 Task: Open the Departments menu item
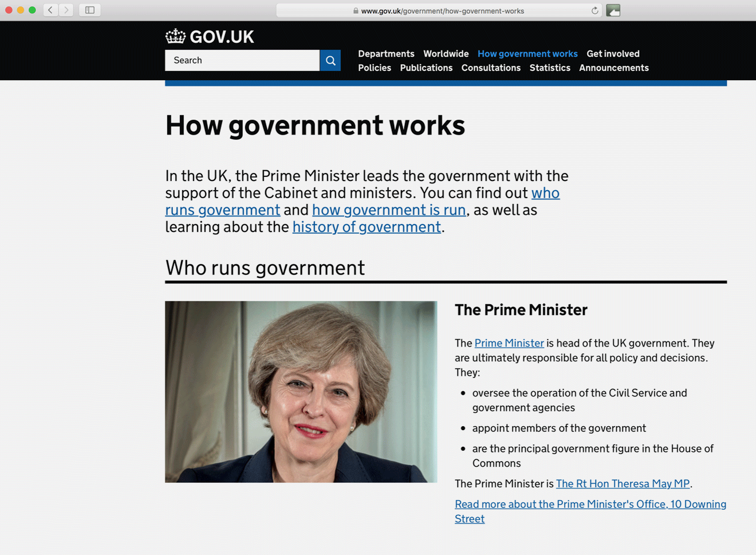point(386,54)
